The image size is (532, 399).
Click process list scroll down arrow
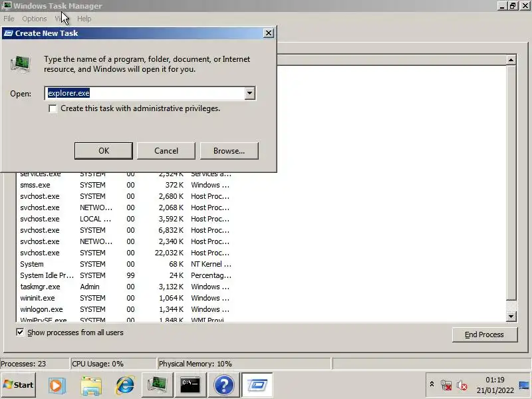pos(511,317)
